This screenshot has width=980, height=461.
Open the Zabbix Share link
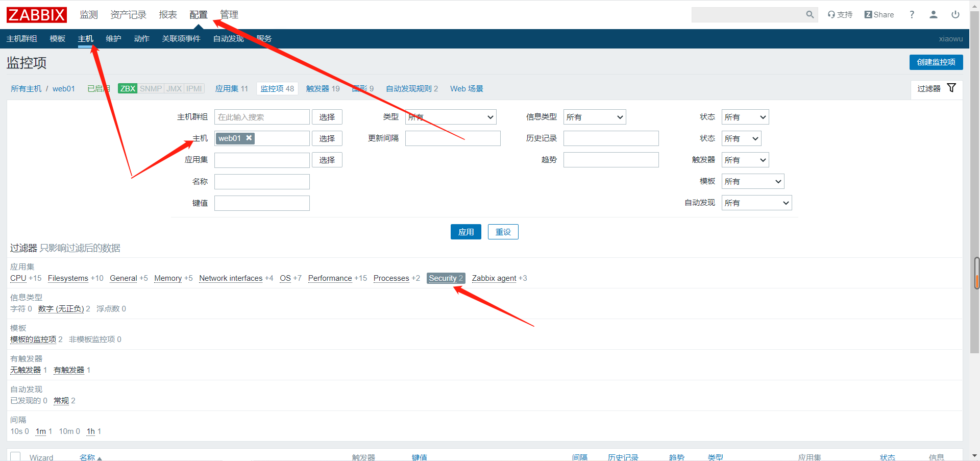click(x=879, y=15)
